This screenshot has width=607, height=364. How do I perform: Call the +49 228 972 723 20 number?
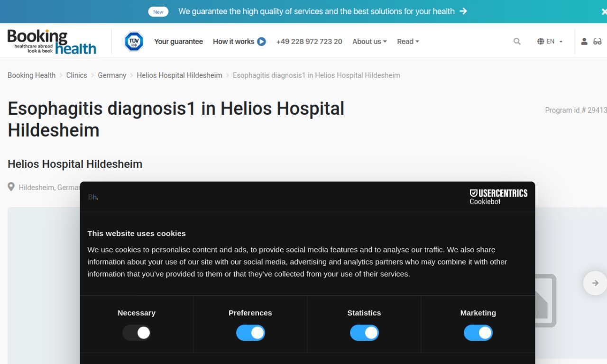click(x=309, y=42)
